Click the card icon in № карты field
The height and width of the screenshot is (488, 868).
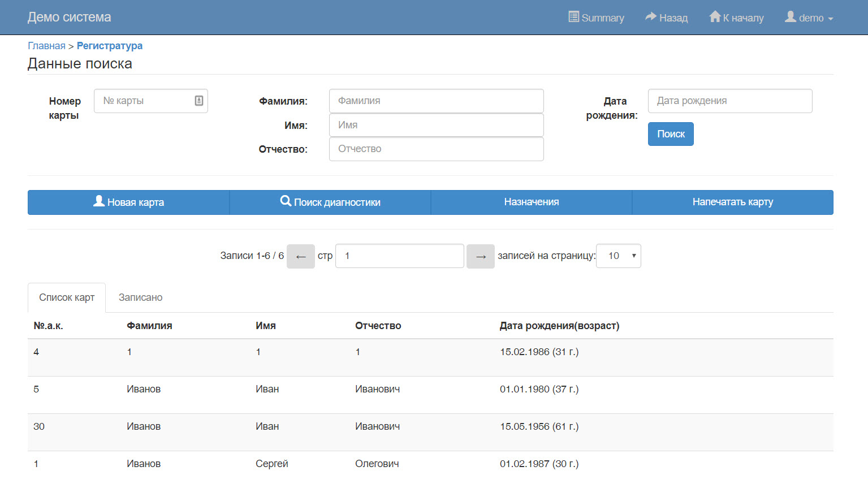pos(199,101)
